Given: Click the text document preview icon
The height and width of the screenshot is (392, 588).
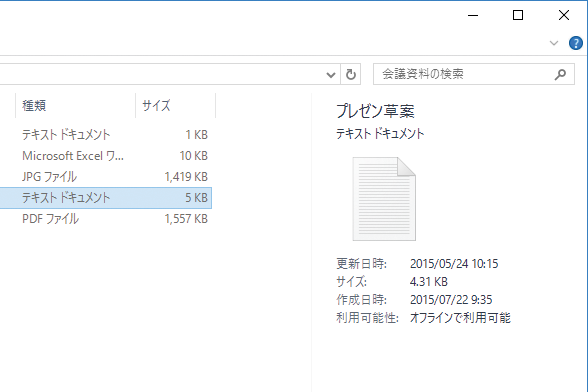Looking at the screenshot, I should tap(384, 199).
